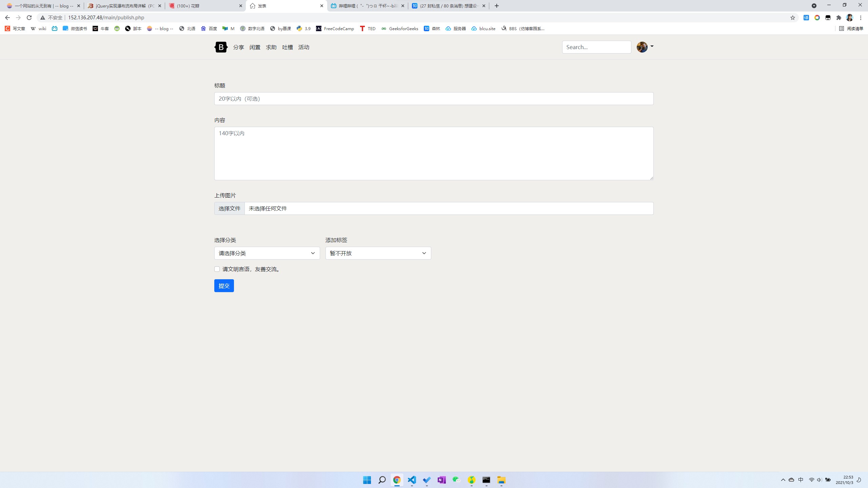Open Visual Studio Code from the taskbar

click(x=412, y=480)
